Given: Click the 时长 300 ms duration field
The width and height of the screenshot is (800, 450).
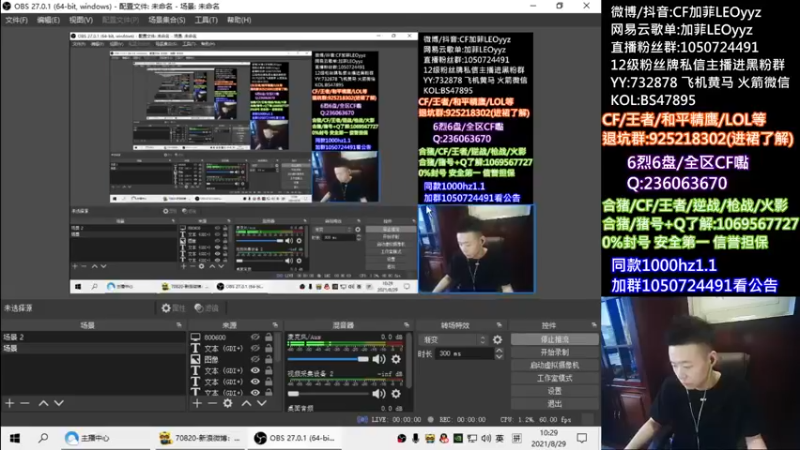Looking at the screenshot, I should coord(464,354).
